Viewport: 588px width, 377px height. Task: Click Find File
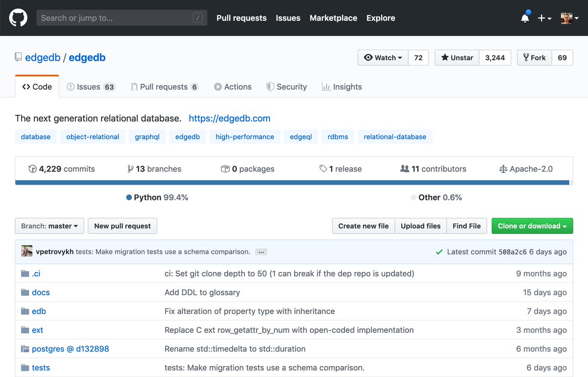point(467,226)
